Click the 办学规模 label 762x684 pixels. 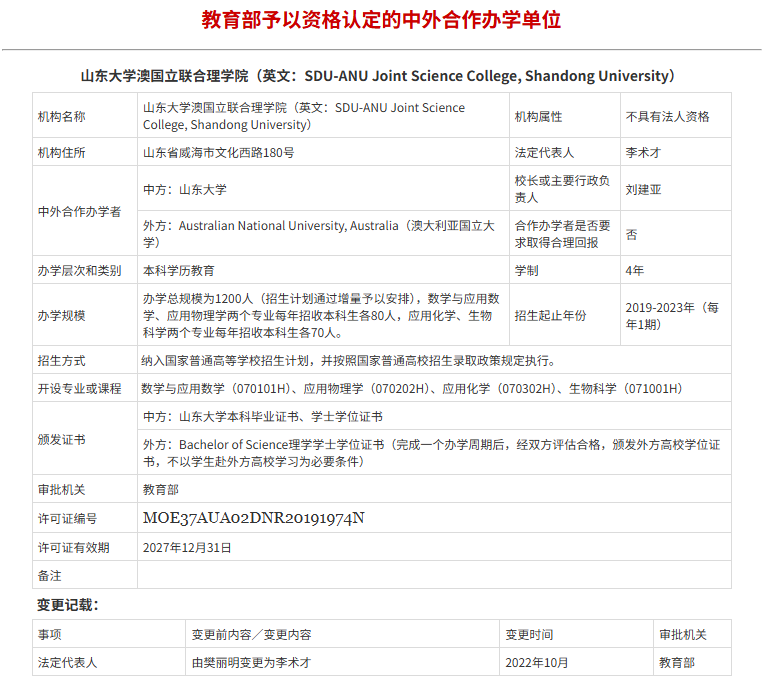(61, 316)
